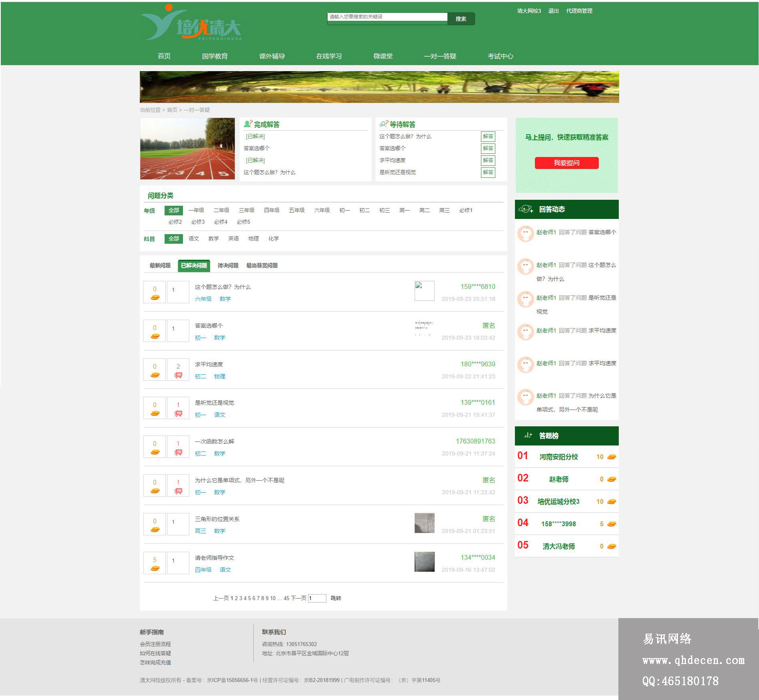This screenshot has width=759, height=700.
Task: Click the coin icon beside 河南安阳分校
Action: pos(612,457)
